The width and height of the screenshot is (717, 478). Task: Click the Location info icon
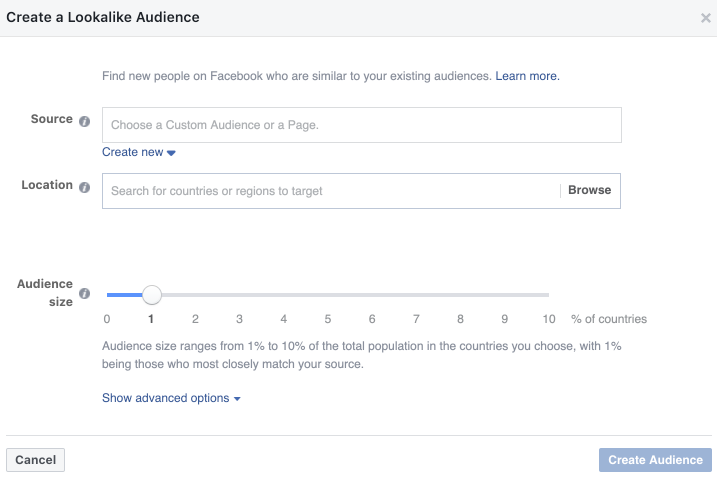(84, 187)
